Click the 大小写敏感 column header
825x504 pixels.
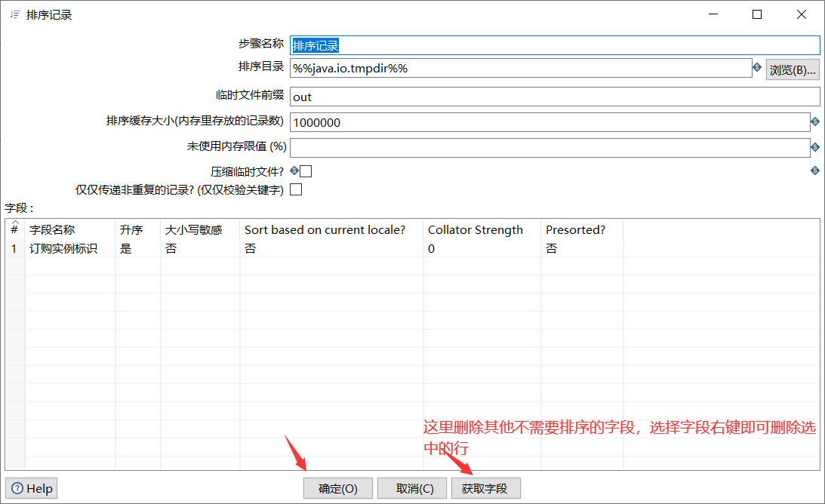200,230
